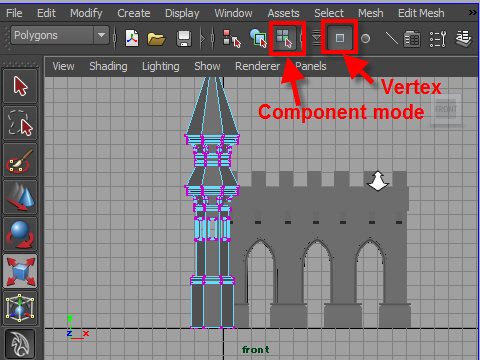Expand hidden menus with double chevron

[x=472, y=13]
